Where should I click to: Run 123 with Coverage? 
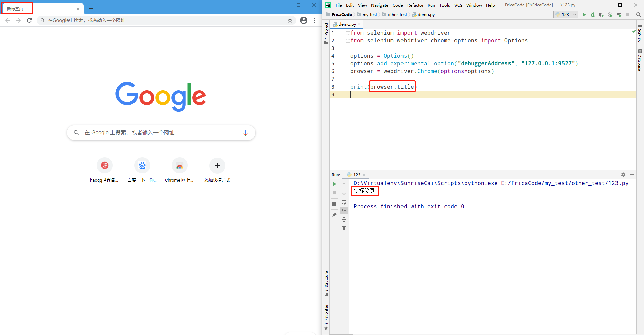pyautogui.click(x=601, y=15)
